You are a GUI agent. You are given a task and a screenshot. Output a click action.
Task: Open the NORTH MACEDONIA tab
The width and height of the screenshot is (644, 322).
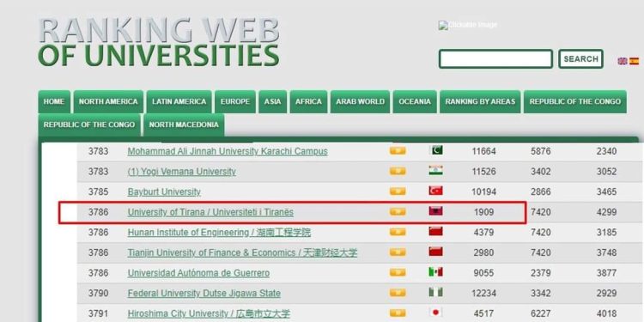pyautogui.click(x=184, y=125)
